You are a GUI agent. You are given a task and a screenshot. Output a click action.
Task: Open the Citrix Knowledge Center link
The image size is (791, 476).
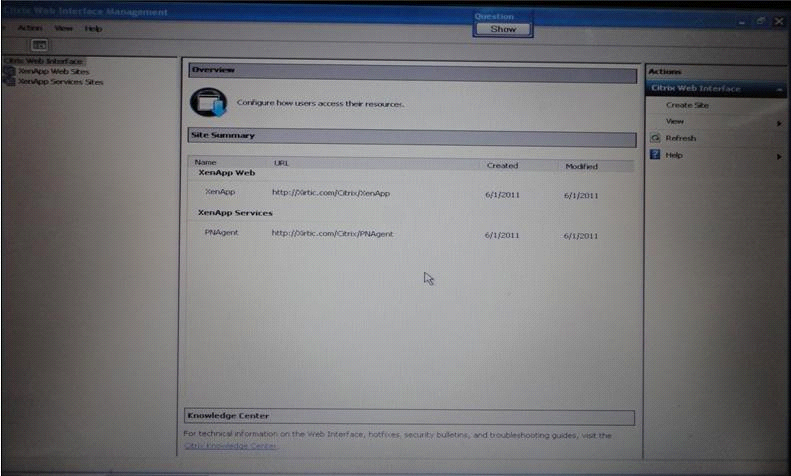231,446
